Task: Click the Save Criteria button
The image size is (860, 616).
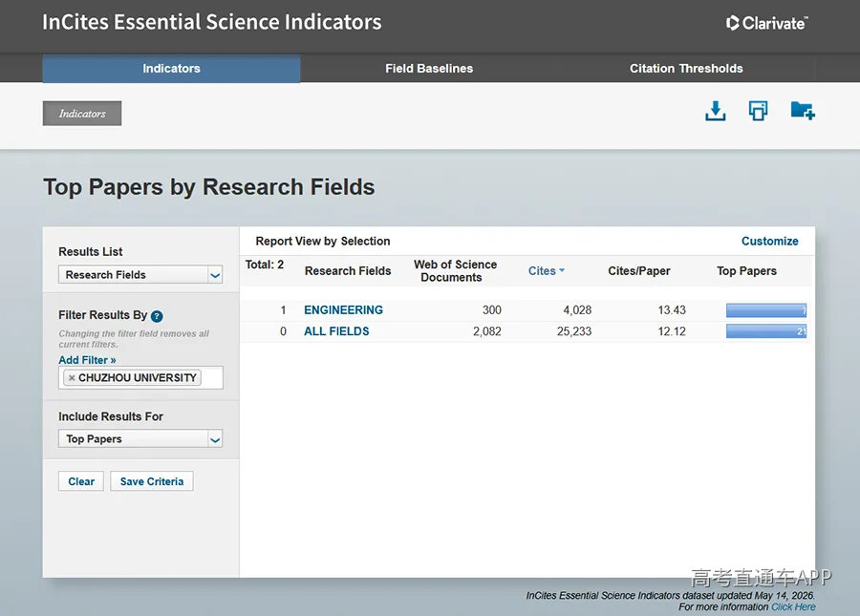Action: (152, 481)
